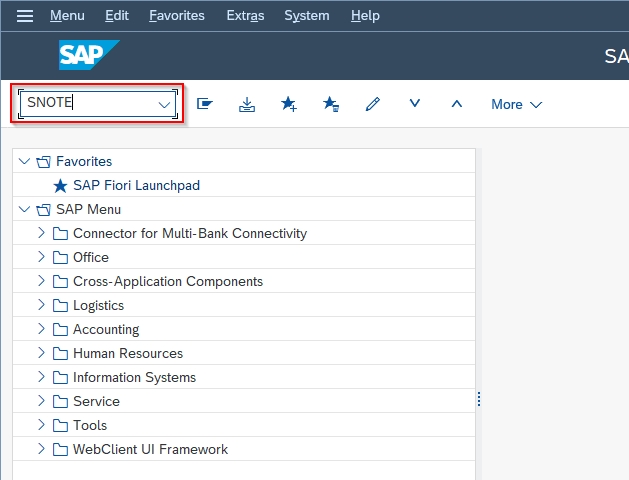Collapse the Favorites folder

[x=24, y=161]
